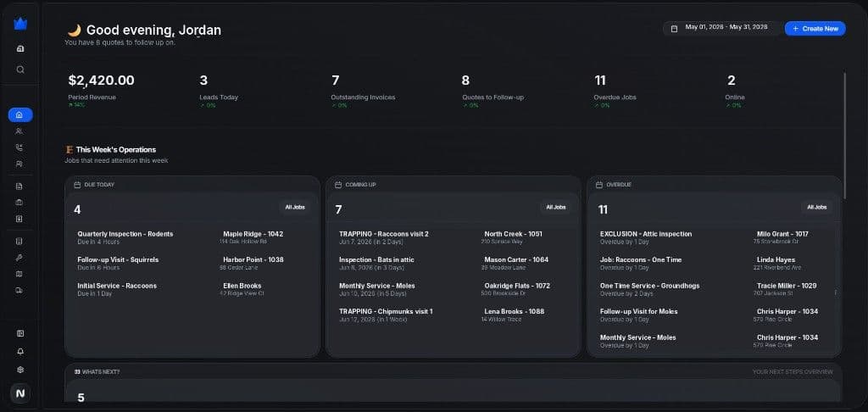Select customer Oakridge Flats - 1072
The image size is (868, 412).
[x=517, y=286]
